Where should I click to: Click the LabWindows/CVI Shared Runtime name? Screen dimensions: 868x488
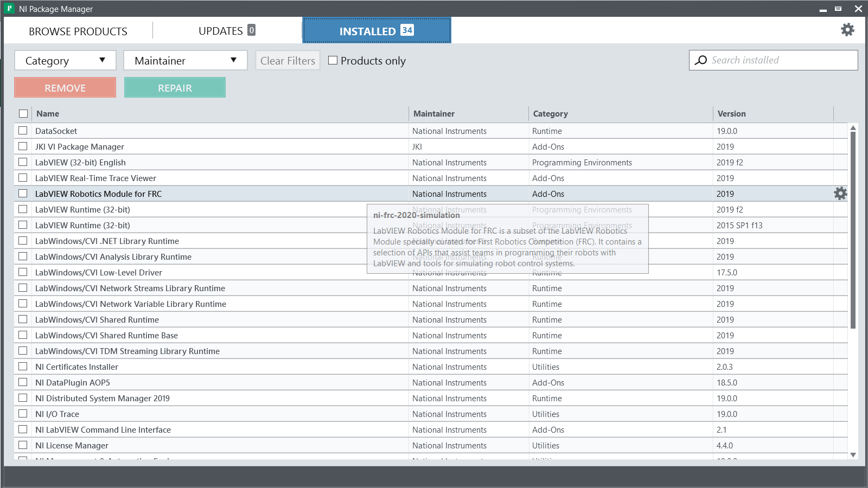[97, 320]
